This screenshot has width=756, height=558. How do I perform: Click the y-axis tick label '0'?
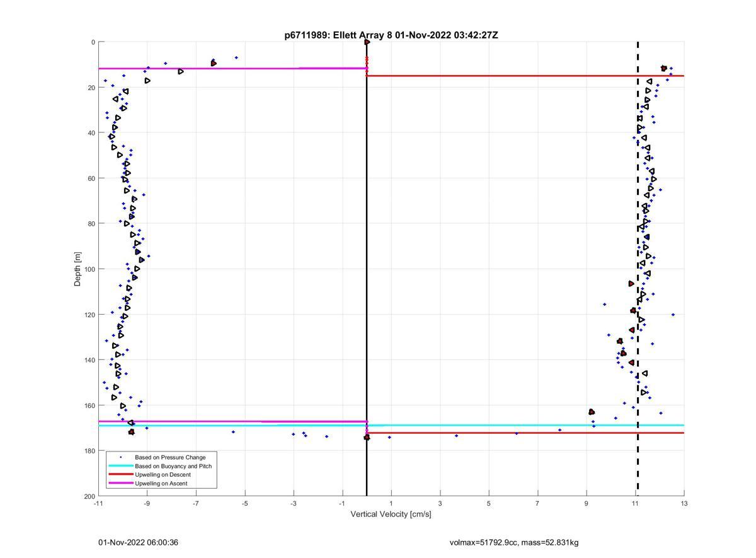point(93,42)
